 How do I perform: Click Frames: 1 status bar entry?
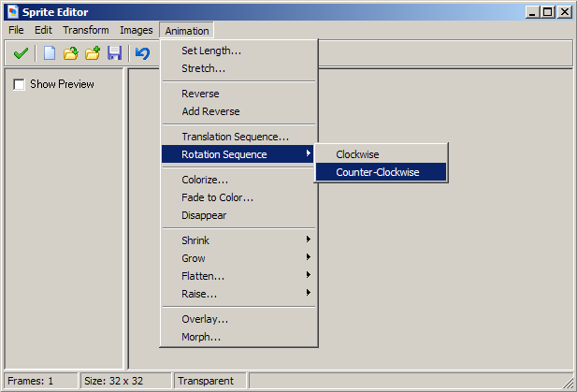click(41, 381)
